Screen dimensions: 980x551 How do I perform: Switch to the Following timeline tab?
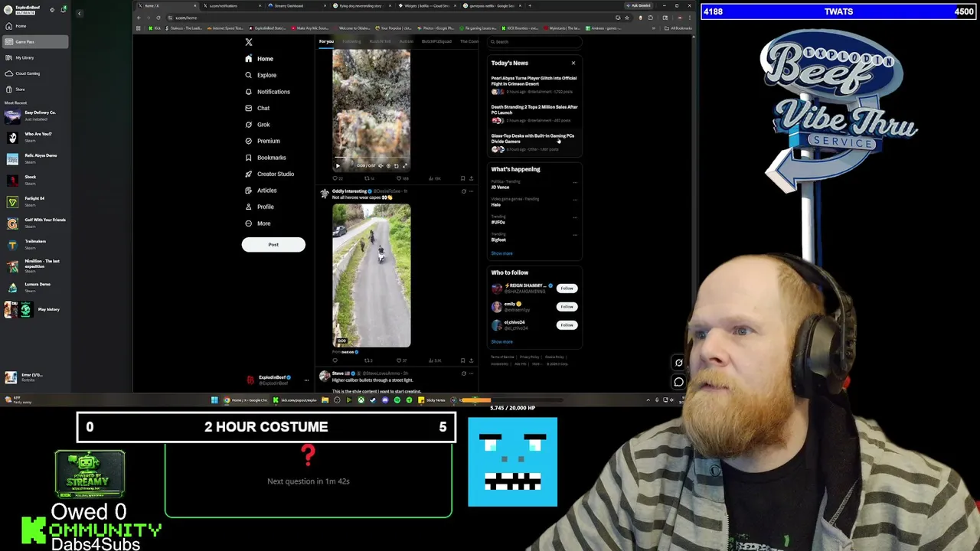coord(351,41)
